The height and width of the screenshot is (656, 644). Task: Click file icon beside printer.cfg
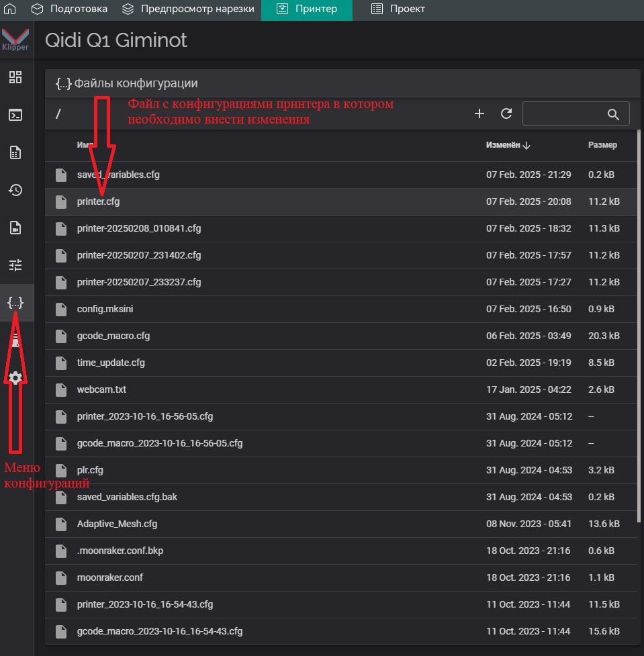coord(61,201)
